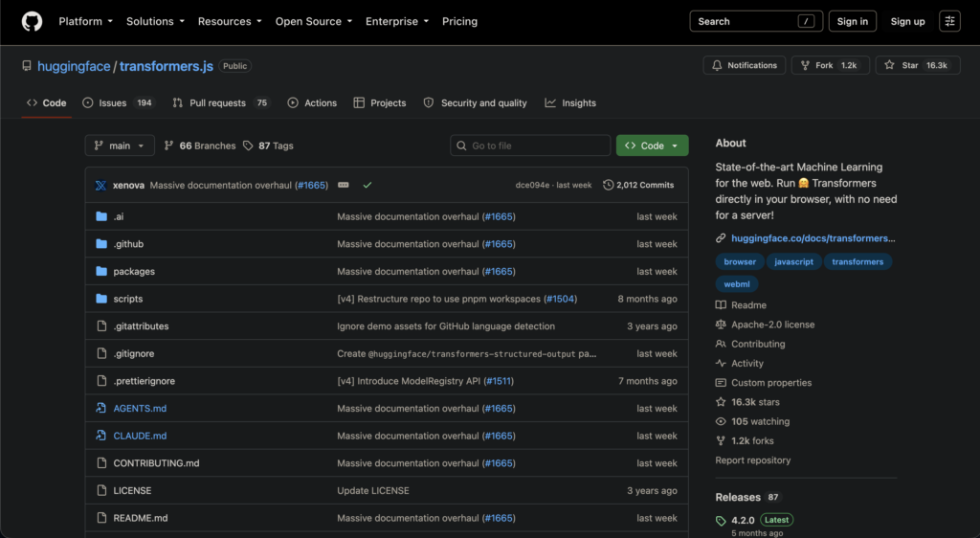This screenshot has width=980, height=538.
Task: Click the commits history clock icon
Action: pyautogui.click(x=608, y=185)
